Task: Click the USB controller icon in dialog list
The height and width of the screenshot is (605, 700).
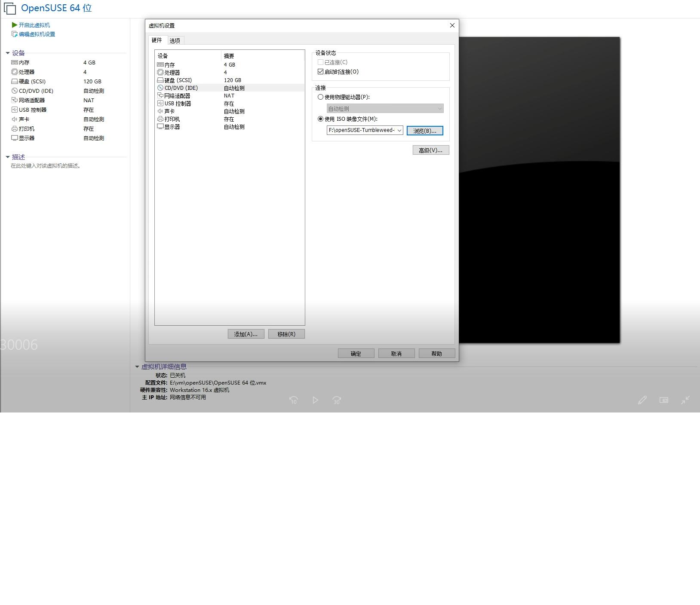Action: (160, 103)
